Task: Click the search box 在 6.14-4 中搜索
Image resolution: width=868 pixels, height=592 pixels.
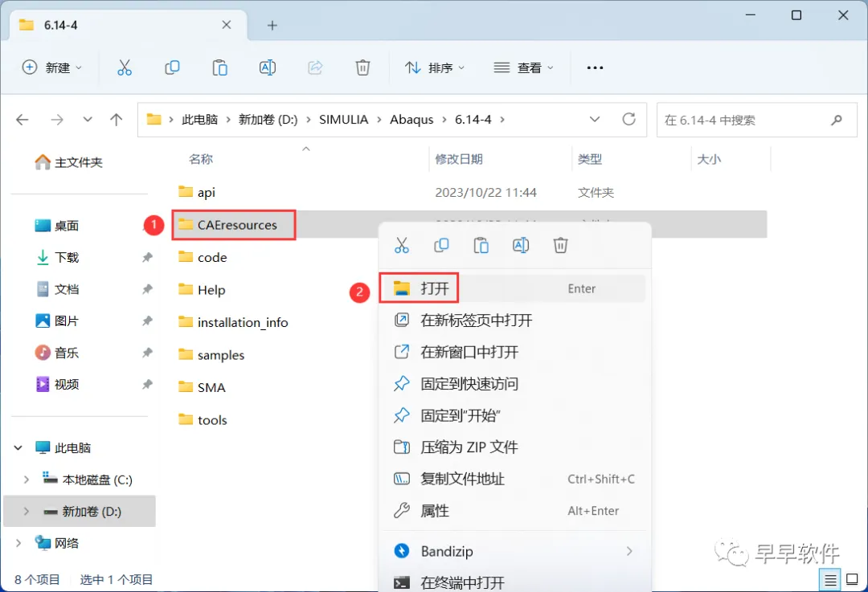Action: (x=756, y=120)
